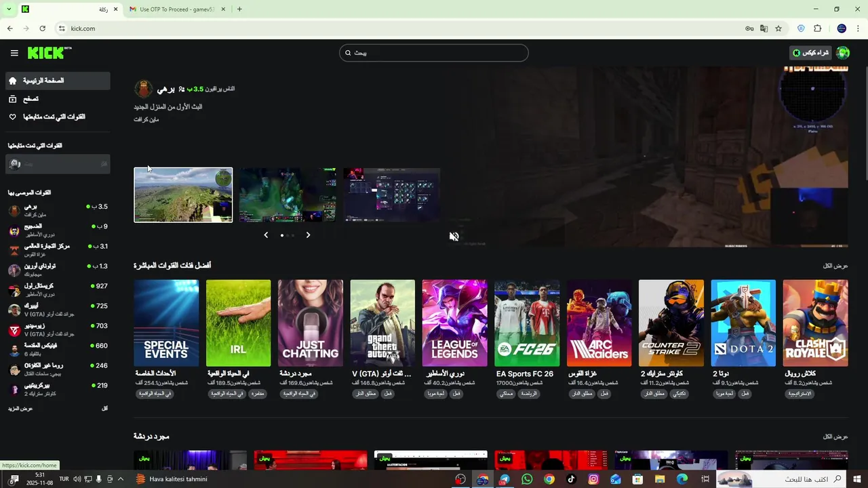Click the kick.com address bar
Image resolution: width=868 pixels, height=488 pixels.
pos(400,28)
